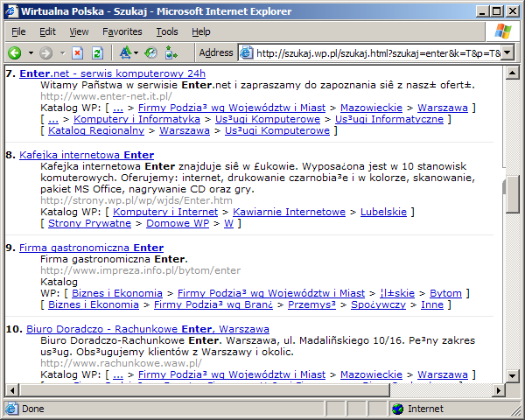Follow 'Kawiarnie Internetowe' catalog link
Viewport: 525px width, 420px height.
(x=289, y=212)
